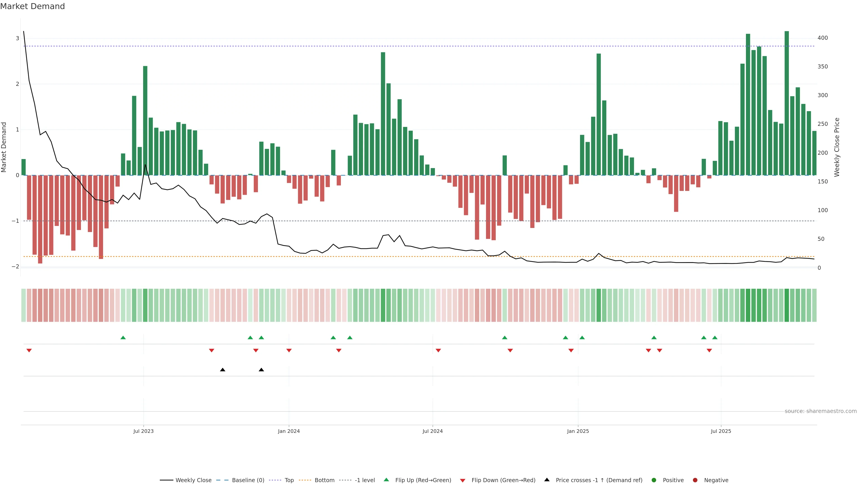868x488 pixels.
Task: Click the first green flip-up triangle marker
Action: pos(123,338)
